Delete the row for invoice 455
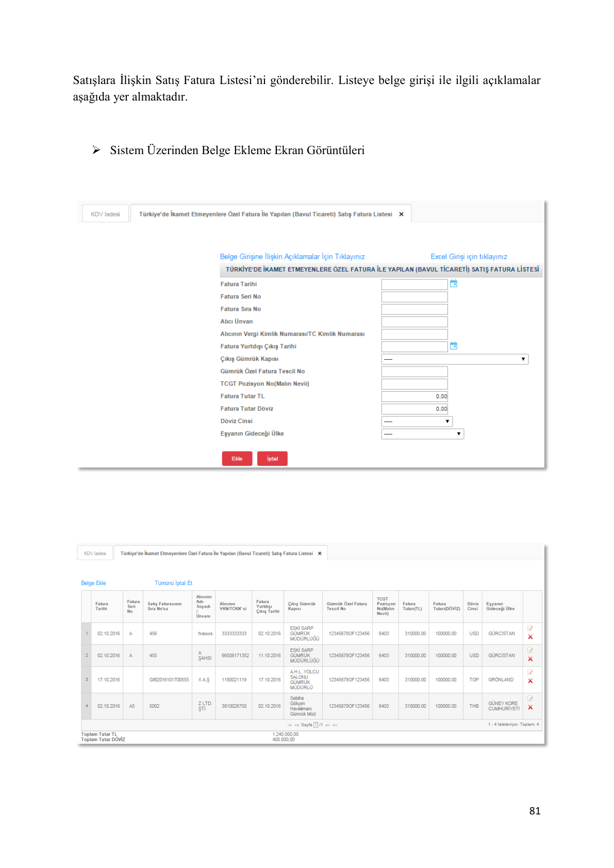Screen dimensions: 614x868 click(530, 659)
